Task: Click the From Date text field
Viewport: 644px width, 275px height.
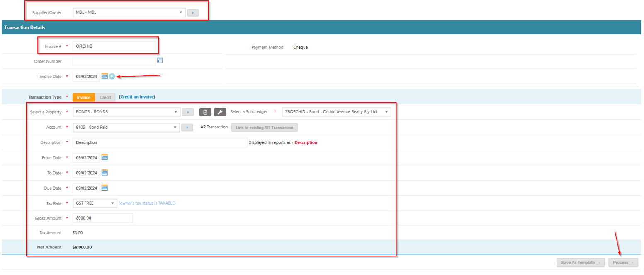Action: click(86, 158)
